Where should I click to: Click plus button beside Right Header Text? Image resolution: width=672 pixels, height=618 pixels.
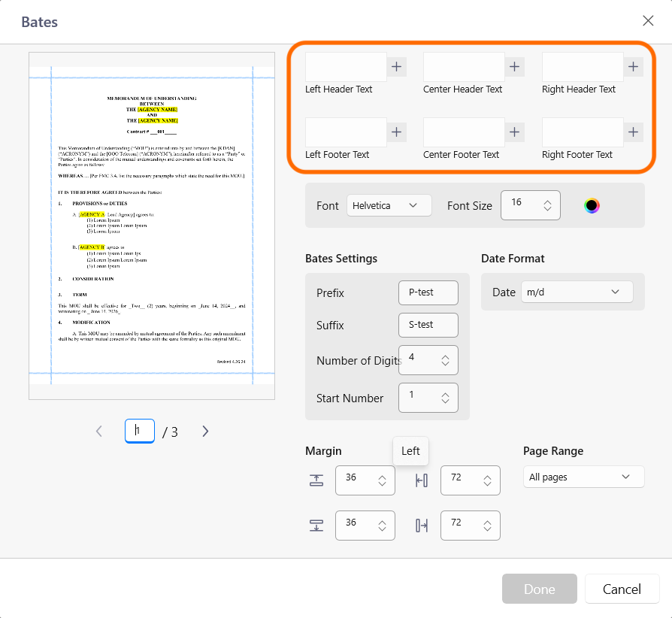(x=634, y=67)
